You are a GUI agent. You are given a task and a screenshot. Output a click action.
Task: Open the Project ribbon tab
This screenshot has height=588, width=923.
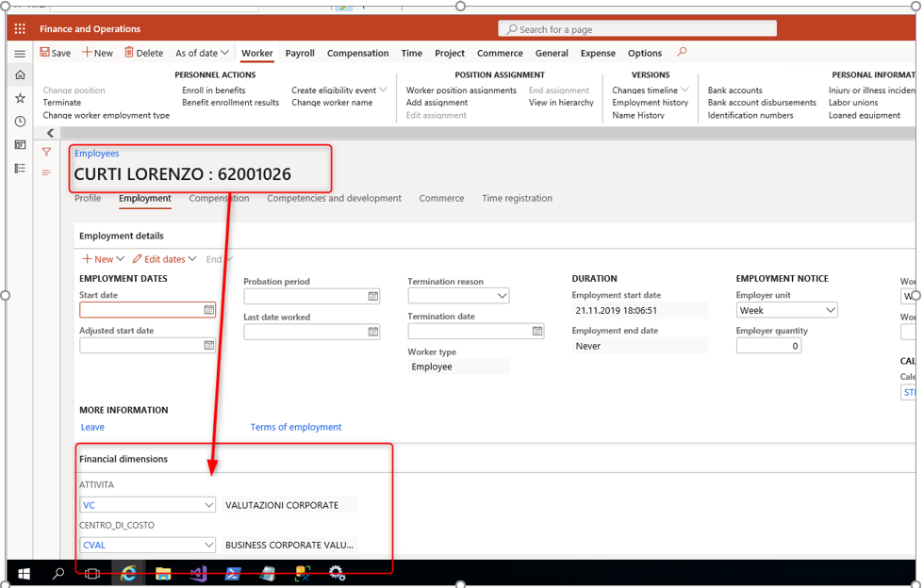click(x=450, y=53)
